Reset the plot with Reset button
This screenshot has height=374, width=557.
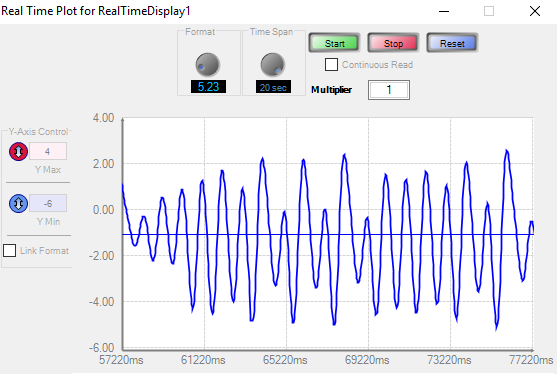point(452,43)
